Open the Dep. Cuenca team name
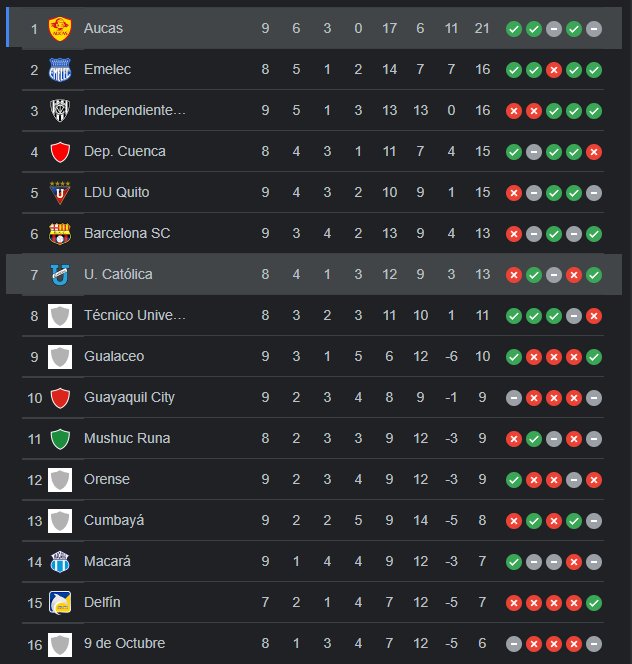 pos(125,152)
